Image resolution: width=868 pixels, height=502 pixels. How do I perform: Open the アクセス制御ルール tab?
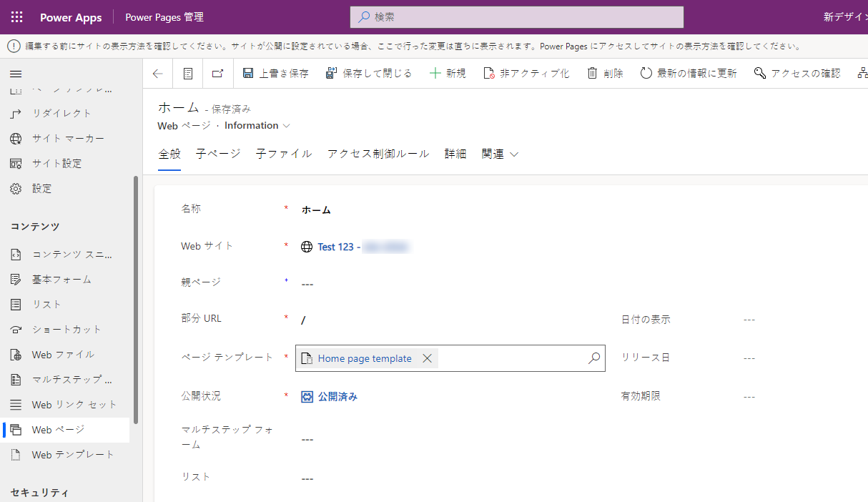[x=378, y=153]
